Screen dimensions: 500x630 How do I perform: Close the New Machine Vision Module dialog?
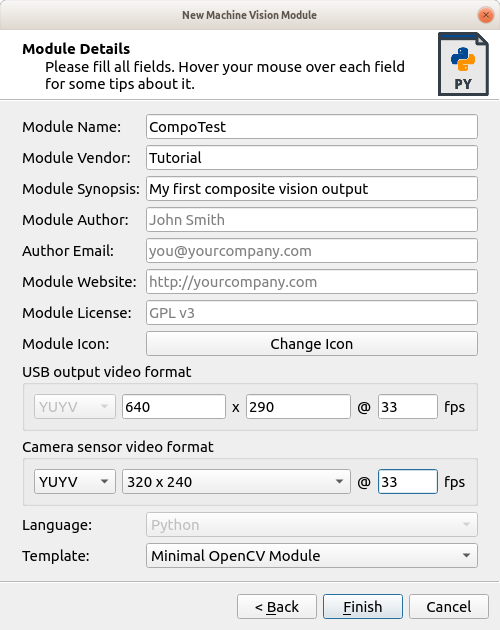486,15
